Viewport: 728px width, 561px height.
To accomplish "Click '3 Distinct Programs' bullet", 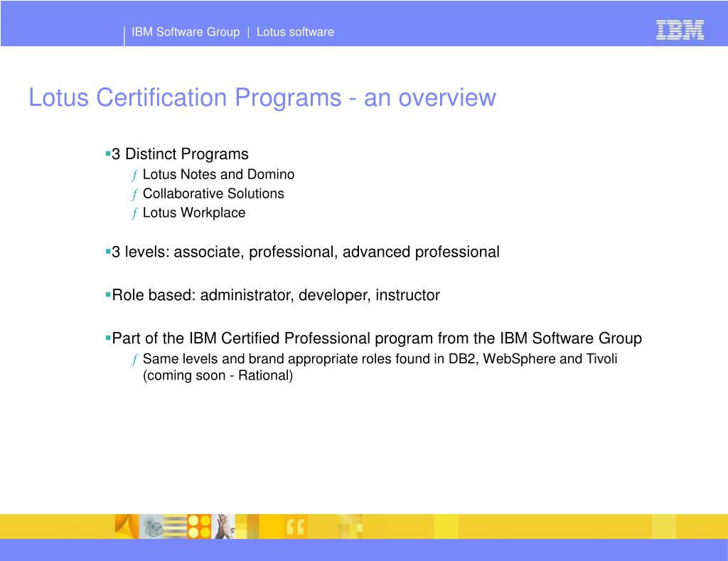I will coord(180,154).
